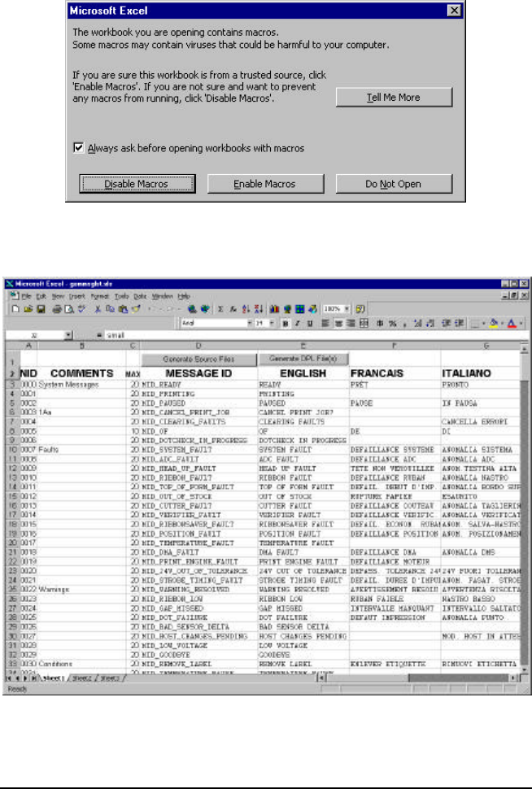This screenshot has width=532, height=789.
Task: Open the Tools menu
Action: (x=122, y=296)
